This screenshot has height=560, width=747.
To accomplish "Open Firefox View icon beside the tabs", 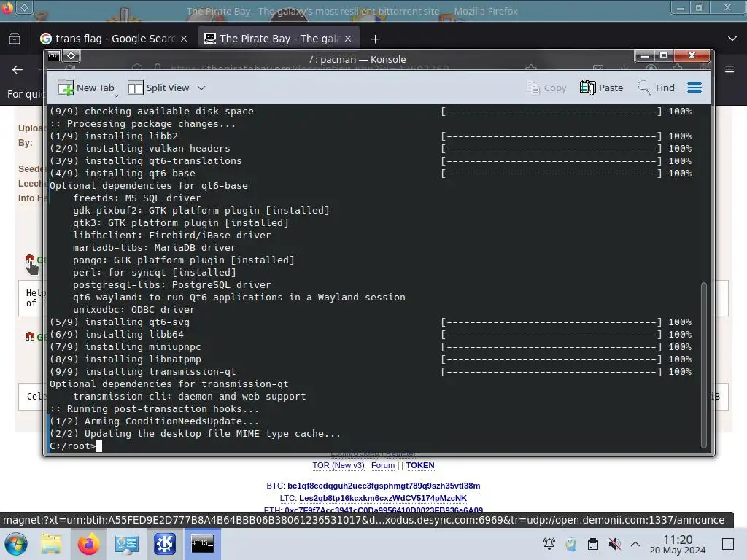I will click(15, 39).
